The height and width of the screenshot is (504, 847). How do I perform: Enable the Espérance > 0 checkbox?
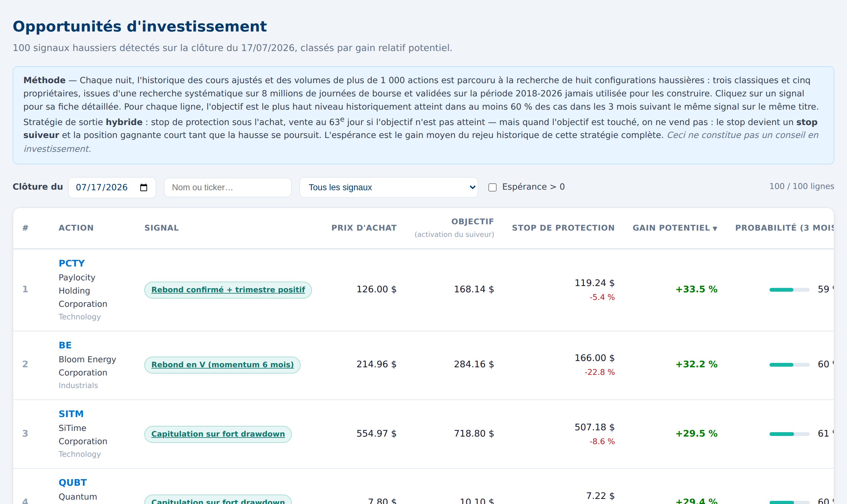(492, 187)
